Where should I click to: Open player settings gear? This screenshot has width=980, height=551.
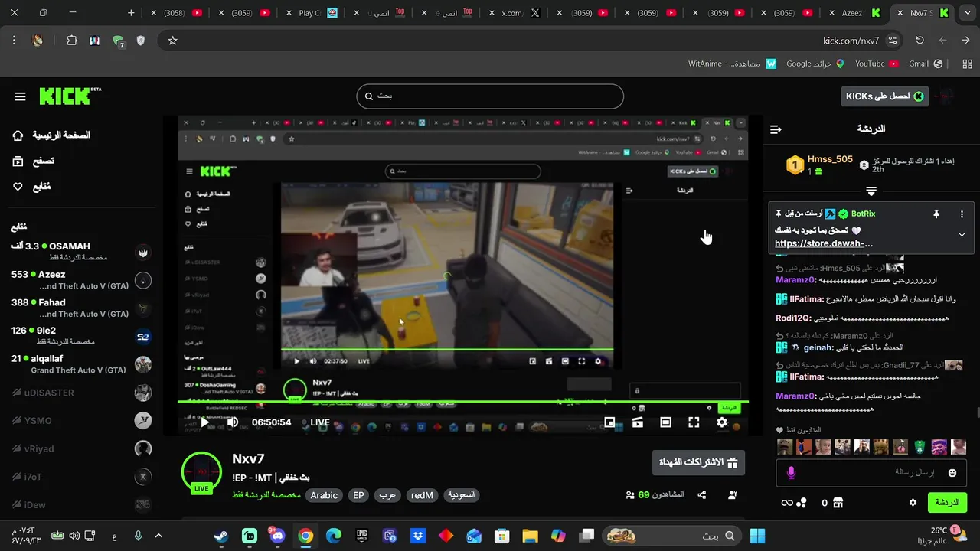pyautogui.click(x=722, y=422)
